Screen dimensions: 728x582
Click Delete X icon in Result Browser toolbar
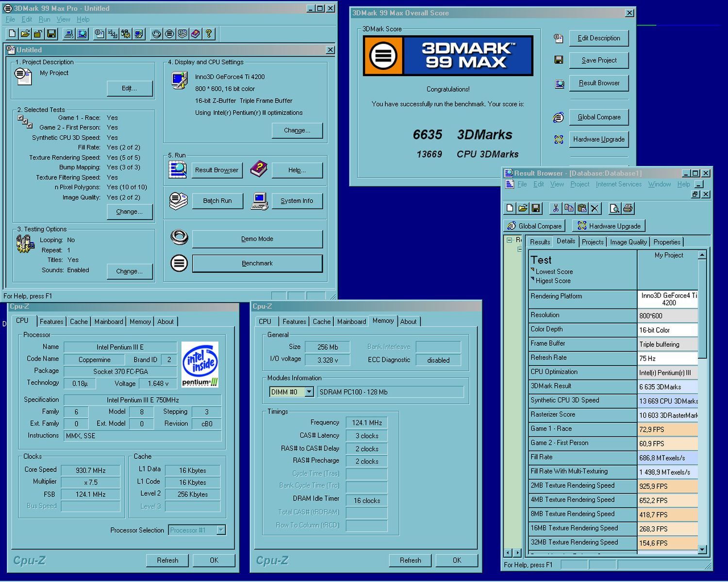(x=595, y=209)
